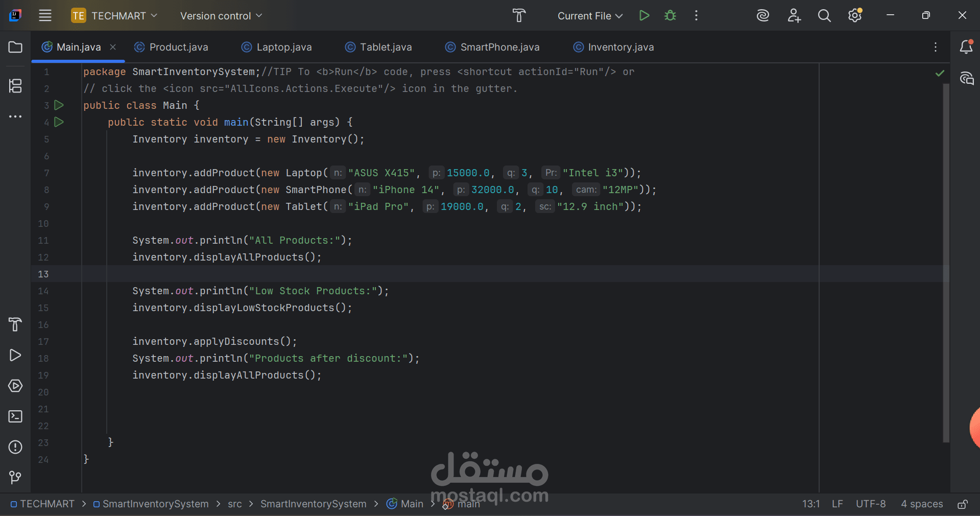Screen dimensions: 980x516
Task: Click the UTF-8 encoding in status bar
Action: click(870, 504)
